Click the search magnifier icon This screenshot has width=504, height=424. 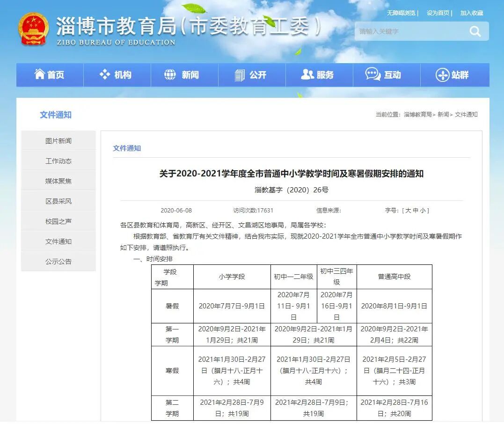click(475, 31)
